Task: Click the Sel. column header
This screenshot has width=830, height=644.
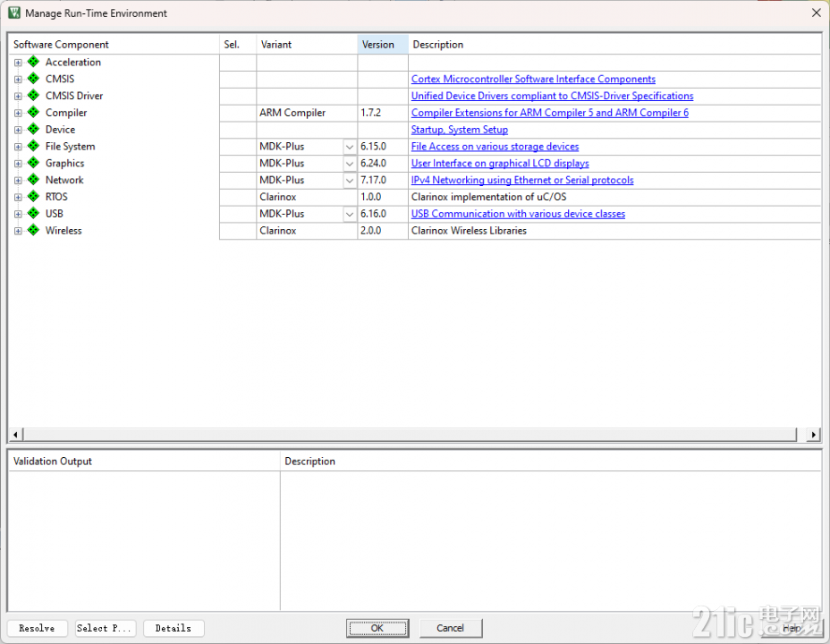Action: point(238,45)
